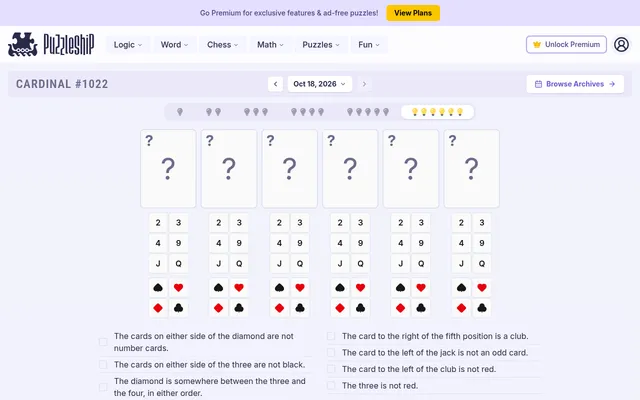The height and width of the screenshot is (400, 640).
Task: Mark fifth card as heart
Action: [421, 288]
